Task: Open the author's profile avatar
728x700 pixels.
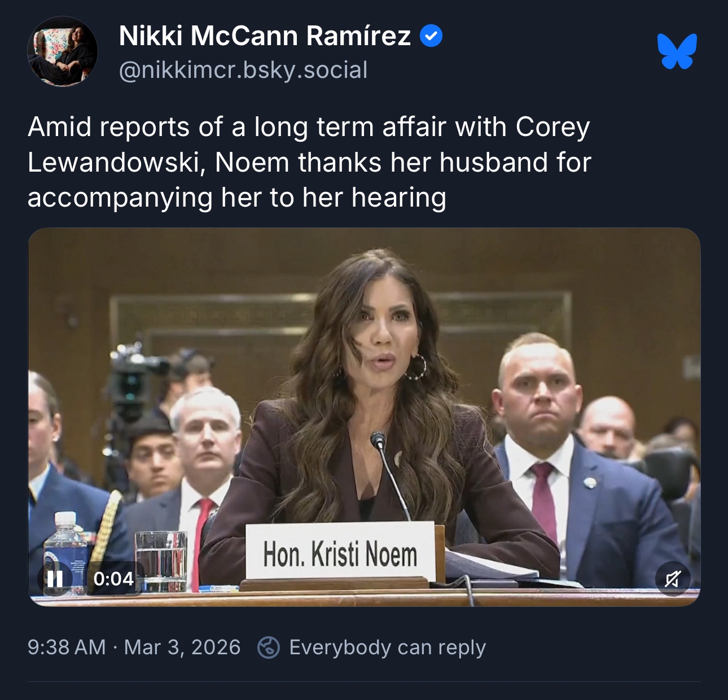Action: coord(63,51)
